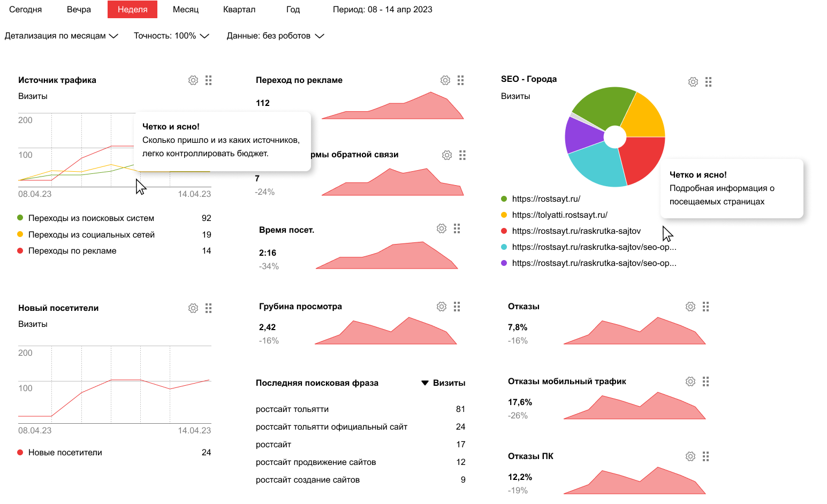Open settings for Отказы widget
Image resolution: width=827 pixels, height=504 pixels.
(x=691, y=307)
